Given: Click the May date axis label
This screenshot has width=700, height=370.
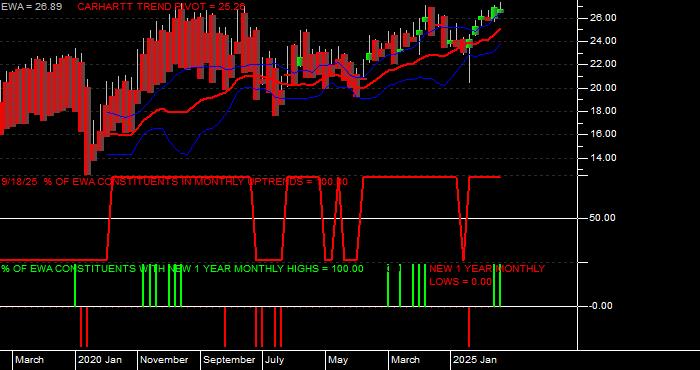Looking at the screenshot, I should (338, 360).
